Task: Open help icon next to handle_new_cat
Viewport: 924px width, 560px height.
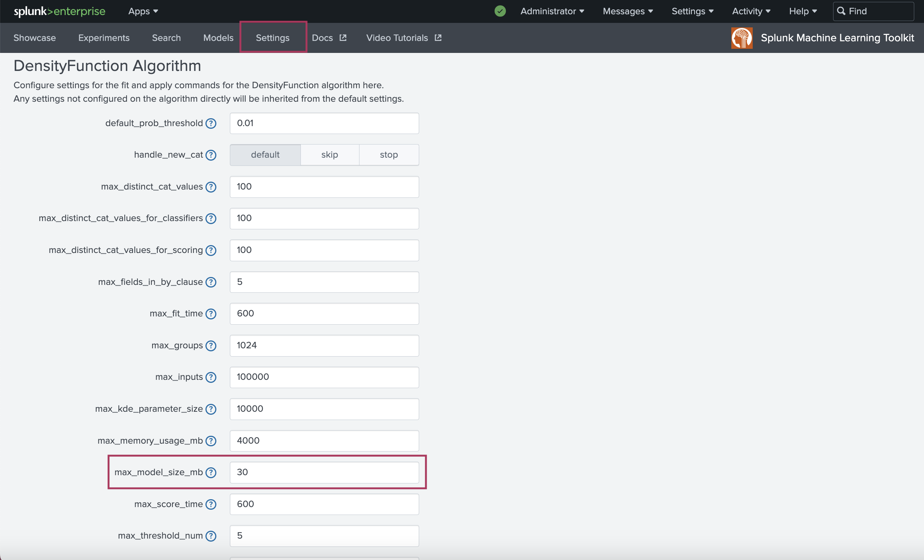Action: (x=211, y=155)
